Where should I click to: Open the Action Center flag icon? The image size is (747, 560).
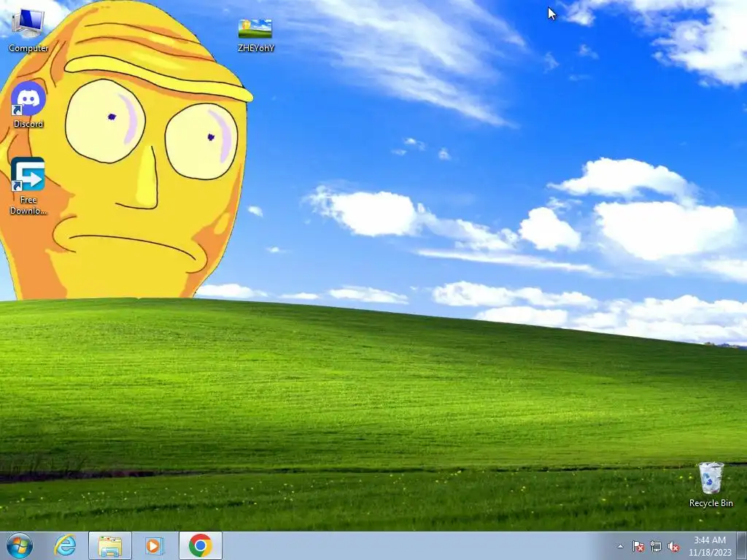tap(638, 546)
